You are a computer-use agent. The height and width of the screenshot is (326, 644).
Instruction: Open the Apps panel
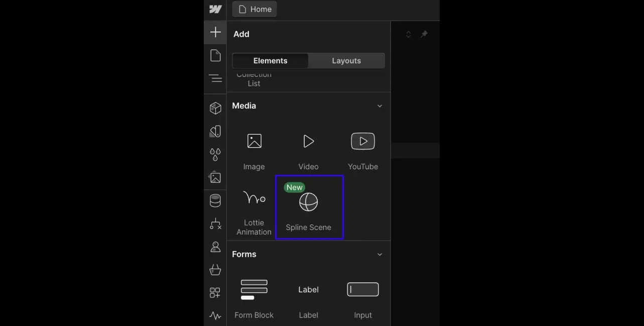coord(215,292)
